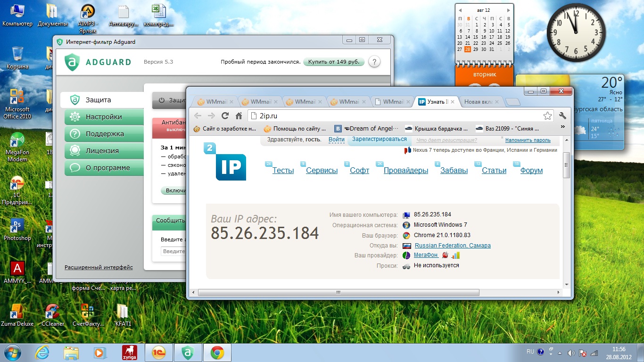This screenshot has width=644, height=362.
Task: Click volume icon in system tray
Action: pyautogui.click(x=571, y=353)
